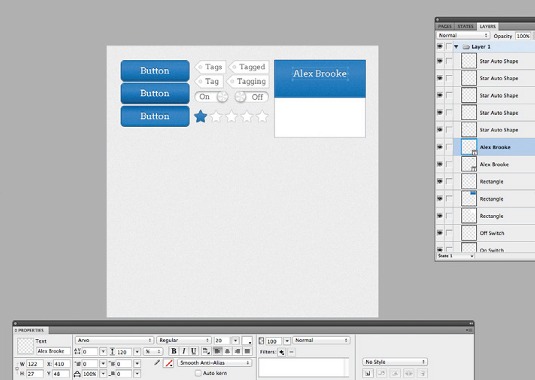This screenshot has width=535, height=380.
Task: Click the first blue Button on canvas
Action: (155, 71)
